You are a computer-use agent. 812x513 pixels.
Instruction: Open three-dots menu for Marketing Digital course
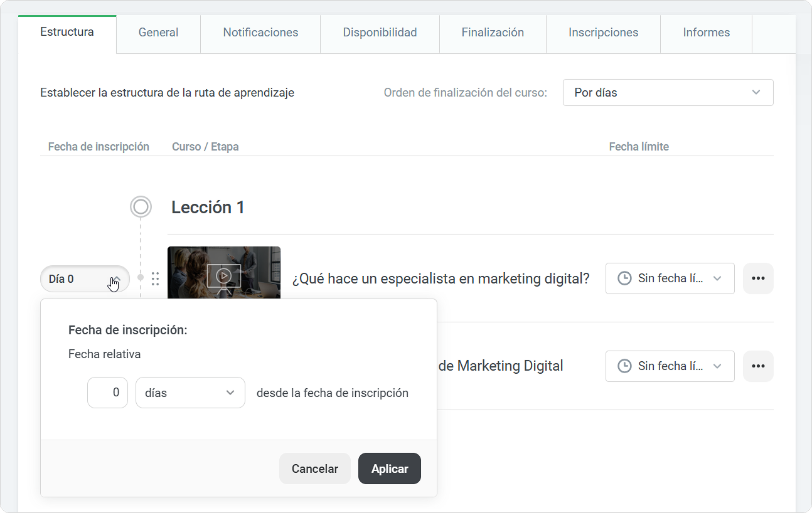point(758,366)
